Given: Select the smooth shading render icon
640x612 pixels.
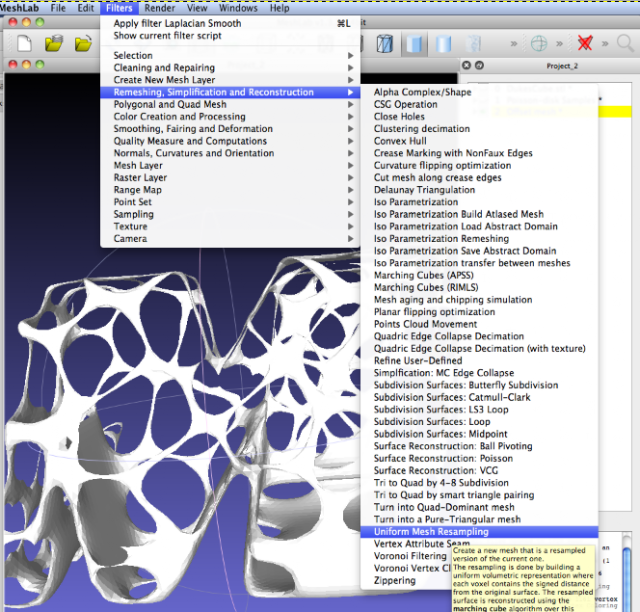Looking at the screenshot, I should click(x=443, y=43).
